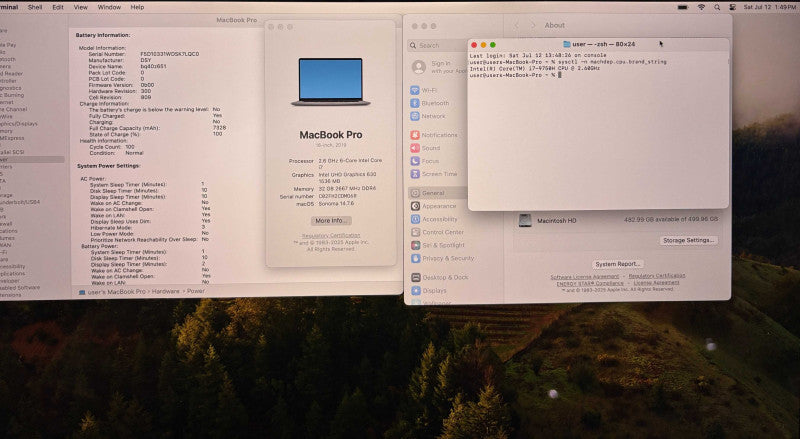Click the System Report... button

[617, 264]
